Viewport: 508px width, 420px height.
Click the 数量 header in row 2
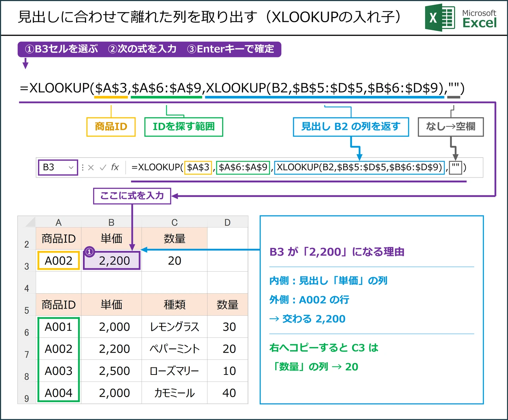[174, 239]
